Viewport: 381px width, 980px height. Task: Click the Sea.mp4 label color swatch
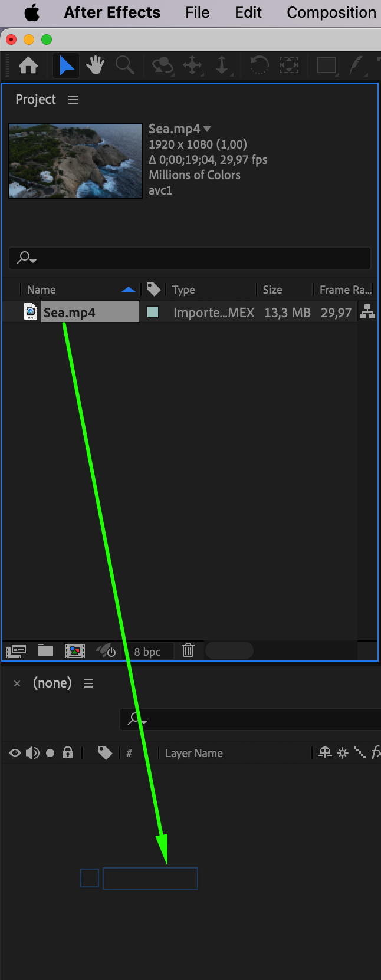click(153, 313)
